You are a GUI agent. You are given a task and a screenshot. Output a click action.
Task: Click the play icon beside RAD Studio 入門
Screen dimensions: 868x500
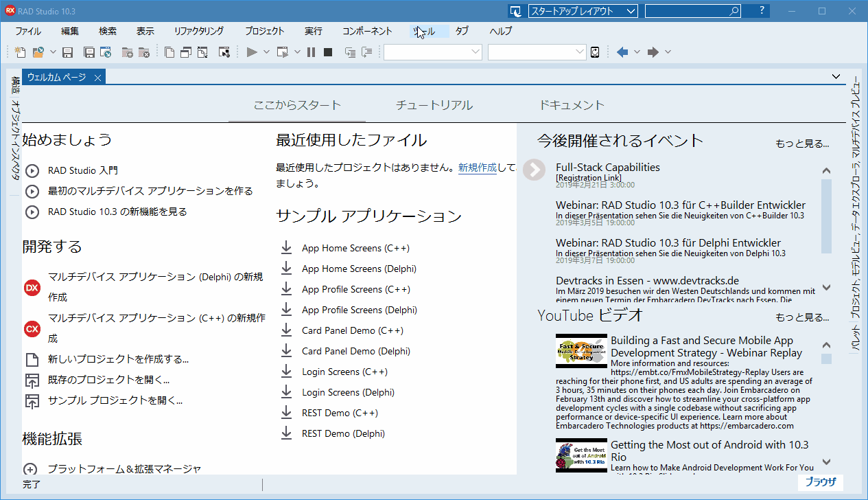[x=32, y=170]
